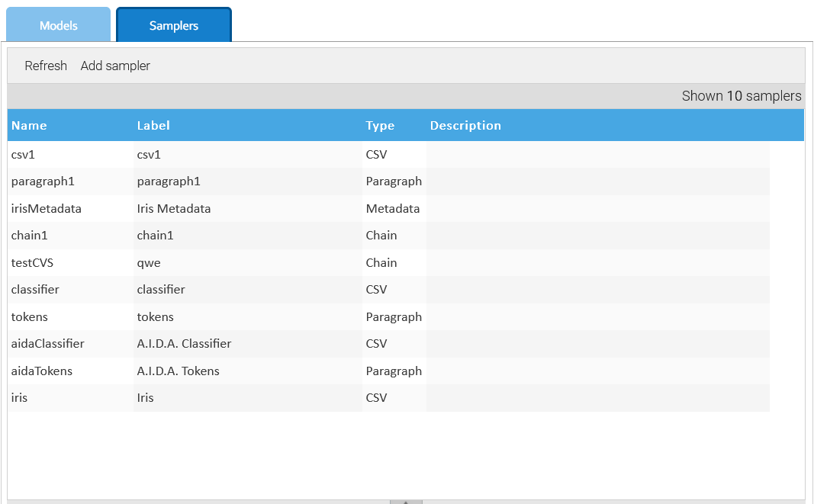814x504 pixels.
Task: Click Paragraph type in aidaTokens row
Action: (394, 371)
